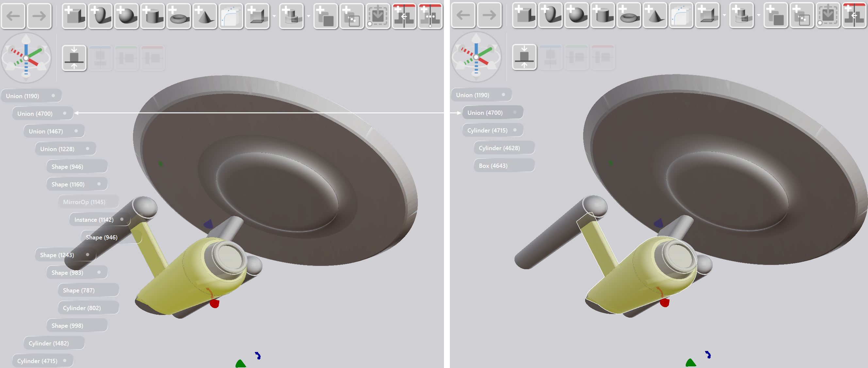The height and width of the screenshot is (368, 868).
Task: Click the stacked cylinders add icon, left panel
Action: (x=292, y=16)
